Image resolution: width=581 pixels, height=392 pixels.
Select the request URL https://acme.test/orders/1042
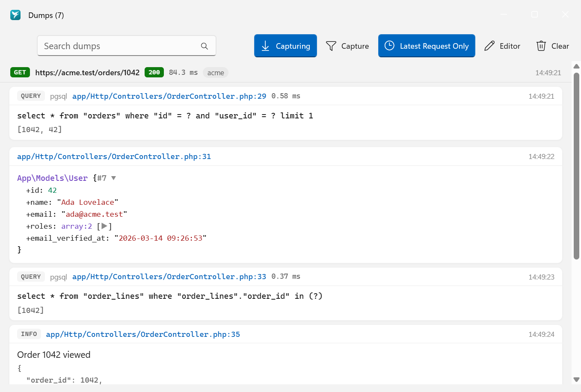(x=87, y=73)
